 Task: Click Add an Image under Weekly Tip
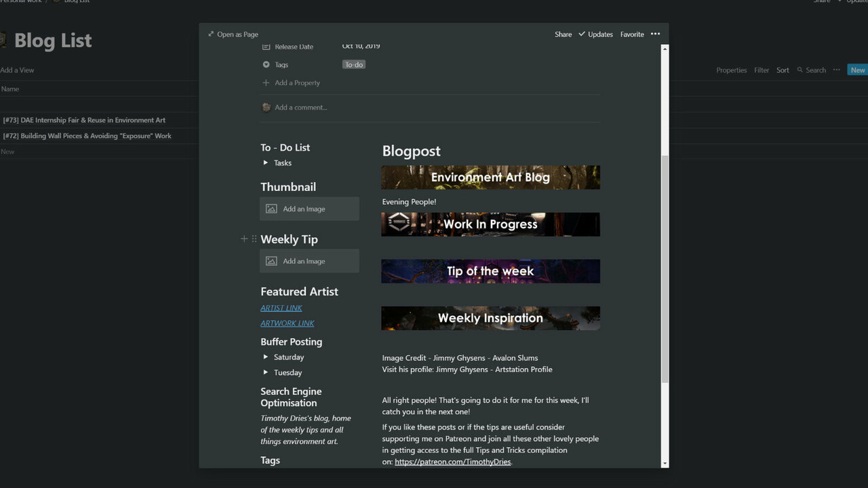point(309,261)
